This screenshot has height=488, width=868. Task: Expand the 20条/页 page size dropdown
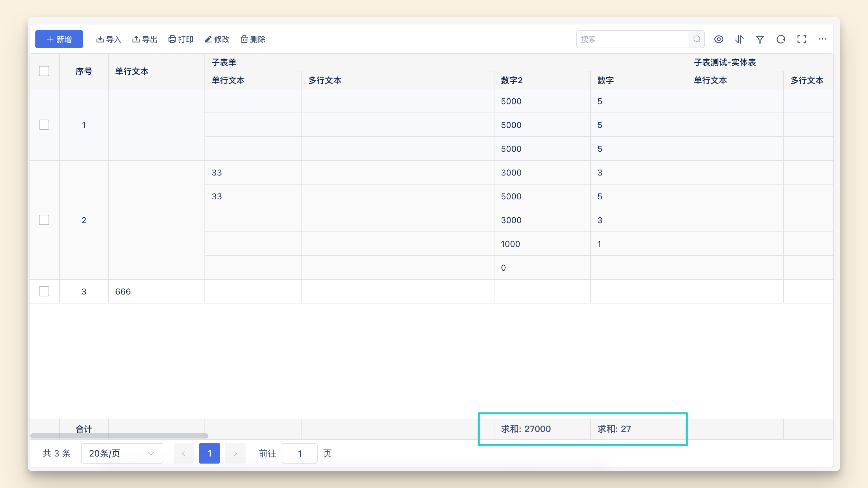click(x=122, y=453)
